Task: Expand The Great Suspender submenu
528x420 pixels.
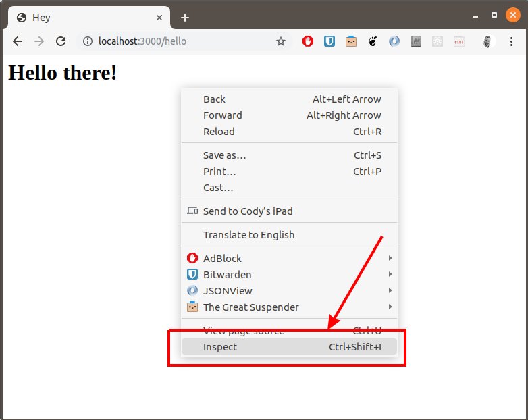Action: [289, 307]
